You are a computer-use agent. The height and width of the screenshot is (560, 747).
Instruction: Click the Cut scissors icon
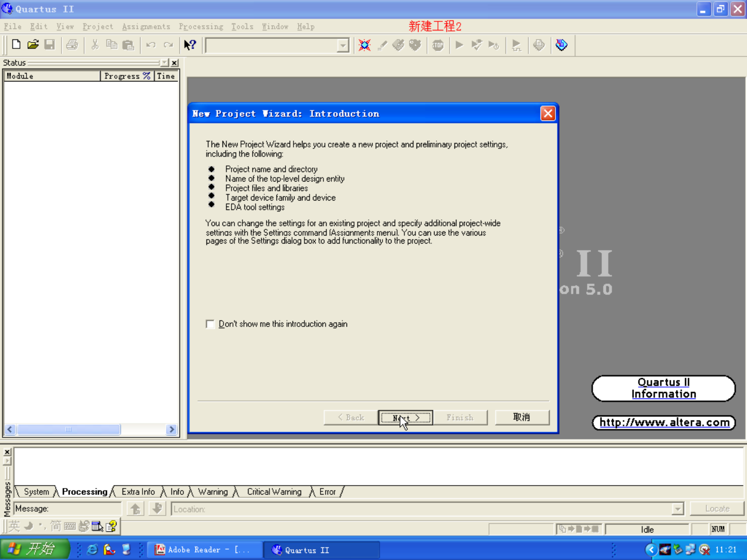pyautogui.click(x=94, y=44)
